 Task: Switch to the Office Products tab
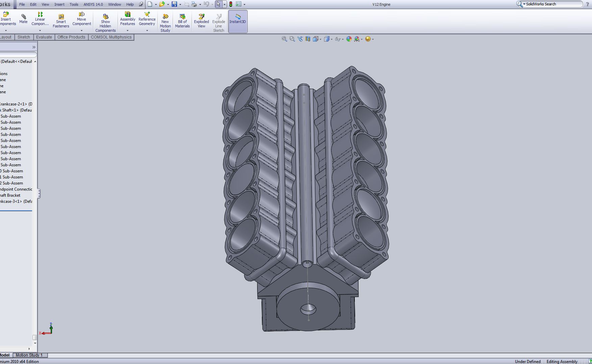(71, 37)
